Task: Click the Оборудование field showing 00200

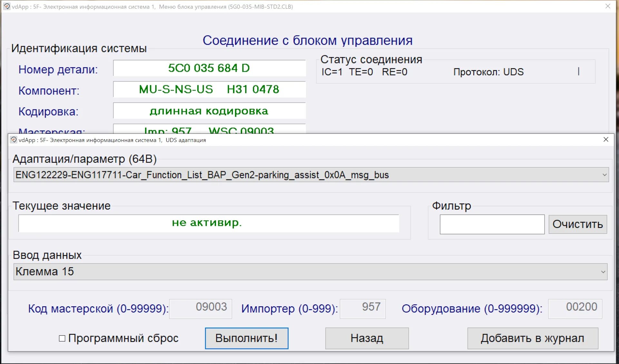Action: click(x=575, y=308)
